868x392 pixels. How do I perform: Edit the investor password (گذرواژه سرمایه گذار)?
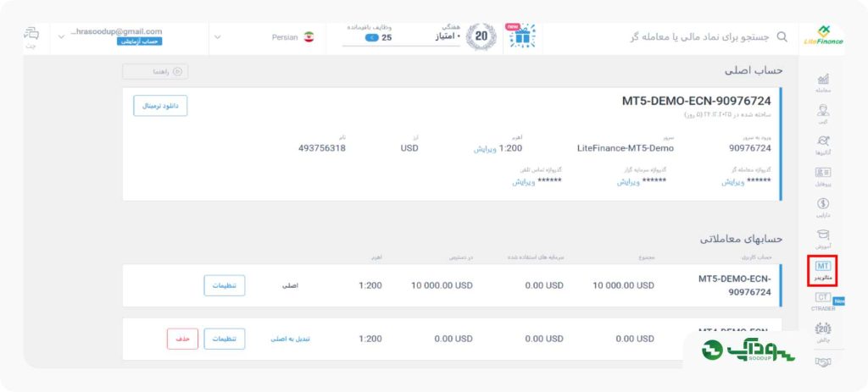(628, 181)
